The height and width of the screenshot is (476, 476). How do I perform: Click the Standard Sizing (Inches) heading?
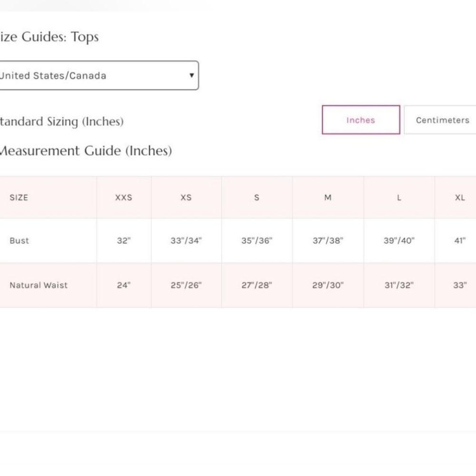(x=61, y=122)
